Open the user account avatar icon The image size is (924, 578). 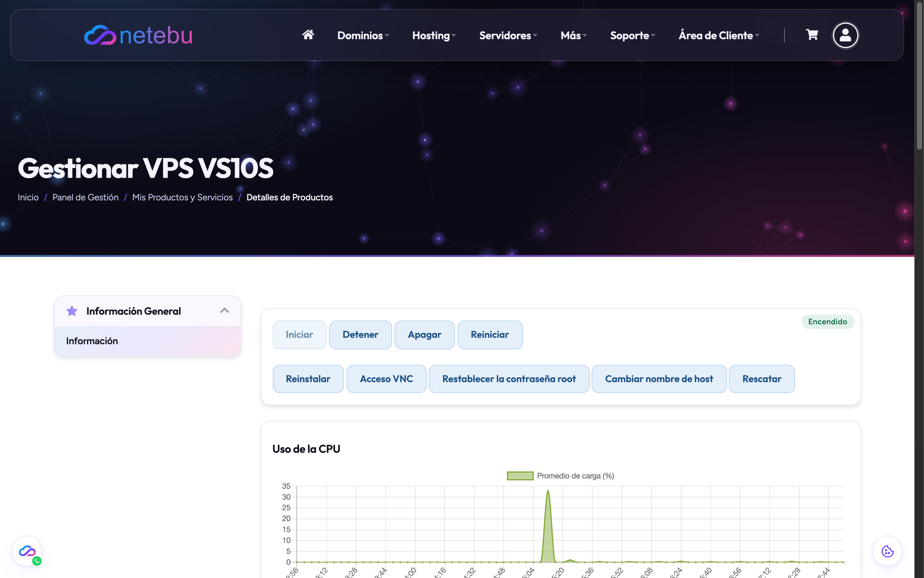point(845,35)
